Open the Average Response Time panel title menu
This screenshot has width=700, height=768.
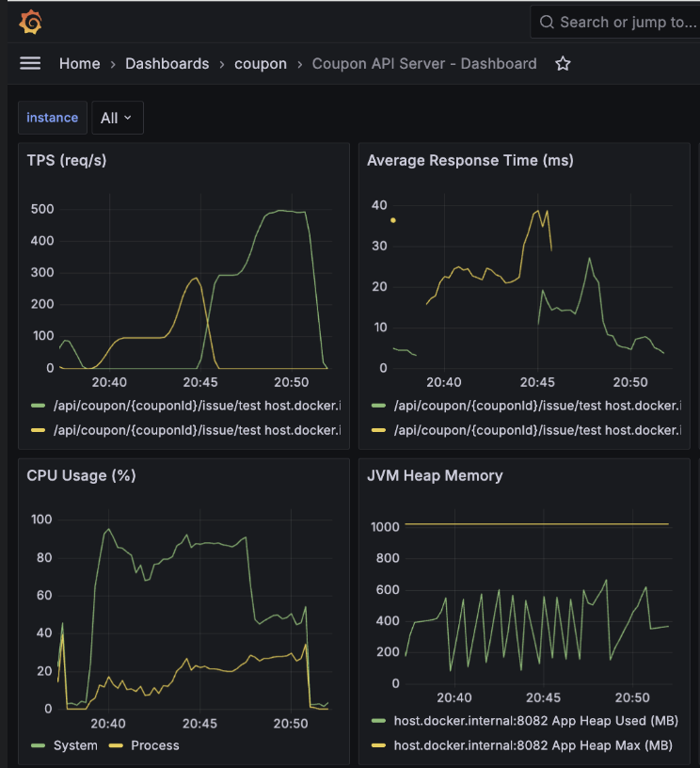[469, 160]
